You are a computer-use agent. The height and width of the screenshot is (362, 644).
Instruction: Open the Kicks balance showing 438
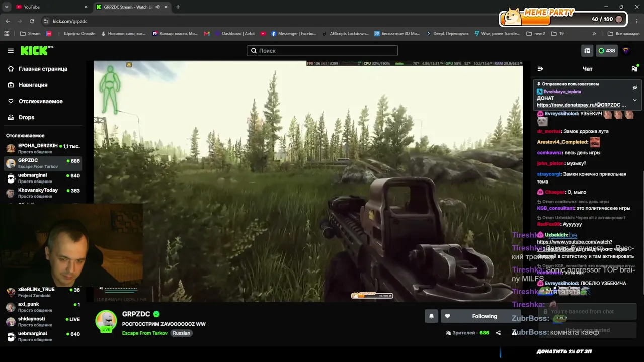click(606, 51)
